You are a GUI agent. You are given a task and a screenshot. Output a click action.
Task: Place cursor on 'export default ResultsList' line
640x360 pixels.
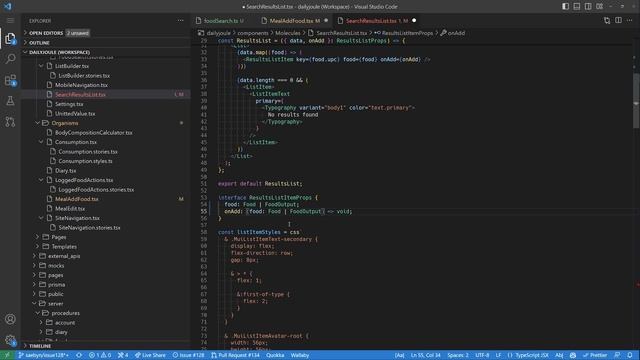click(260, 184)
